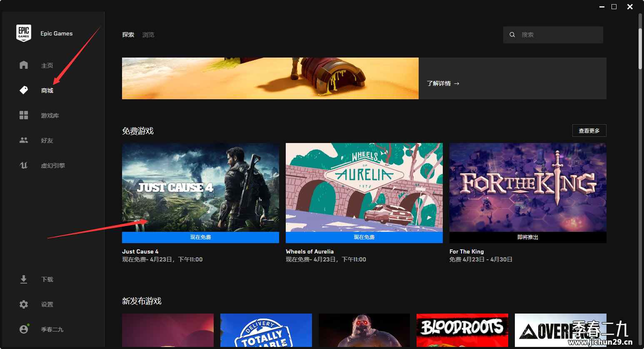Open the For The King cover image

pyautogui.click(x=528, y=188)
